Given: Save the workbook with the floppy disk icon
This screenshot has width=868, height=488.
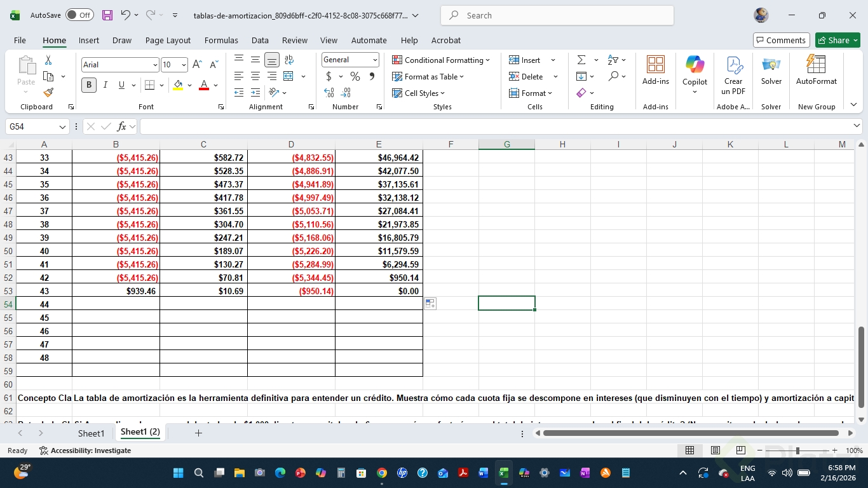Looking at the screenshot, I should tap(107, 15).
